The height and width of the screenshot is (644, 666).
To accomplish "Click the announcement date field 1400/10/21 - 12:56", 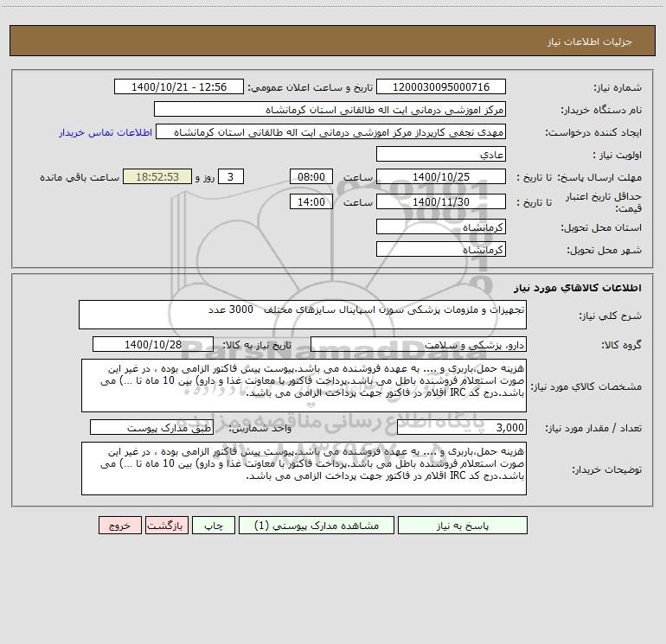I will point(179,87).
